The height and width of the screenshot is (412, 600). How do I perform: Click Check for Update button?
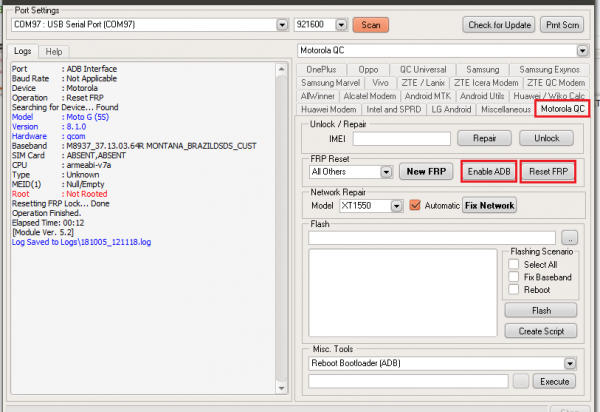(499, 25)
